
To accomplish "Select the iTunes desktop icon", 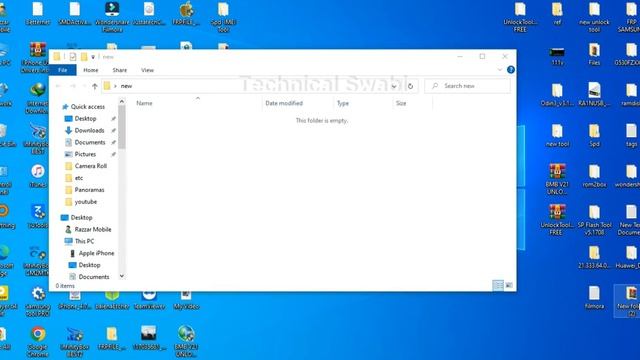I will (38, 176).
